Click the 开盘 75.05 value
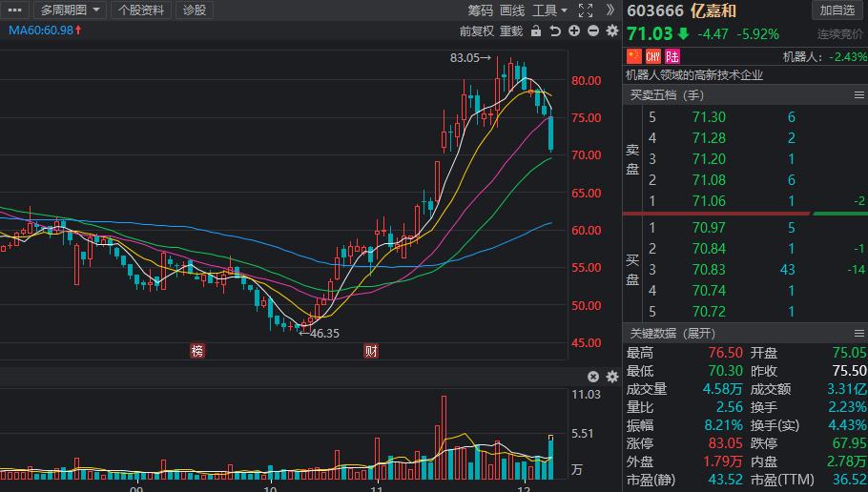 pos(849,353)
